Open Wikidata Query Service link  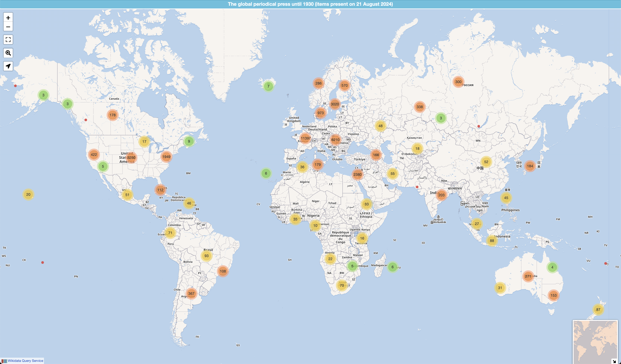coord(25,361)
